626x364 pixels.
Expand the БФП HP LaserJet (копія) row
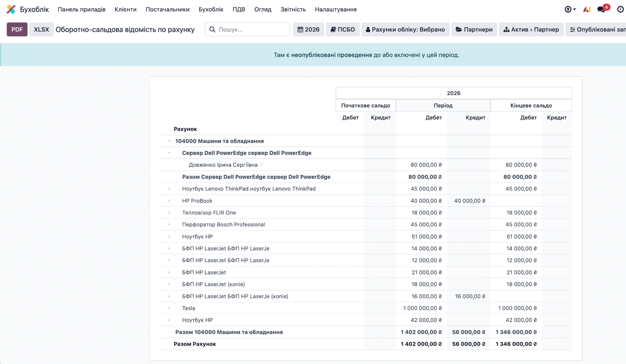click(169, 284)
